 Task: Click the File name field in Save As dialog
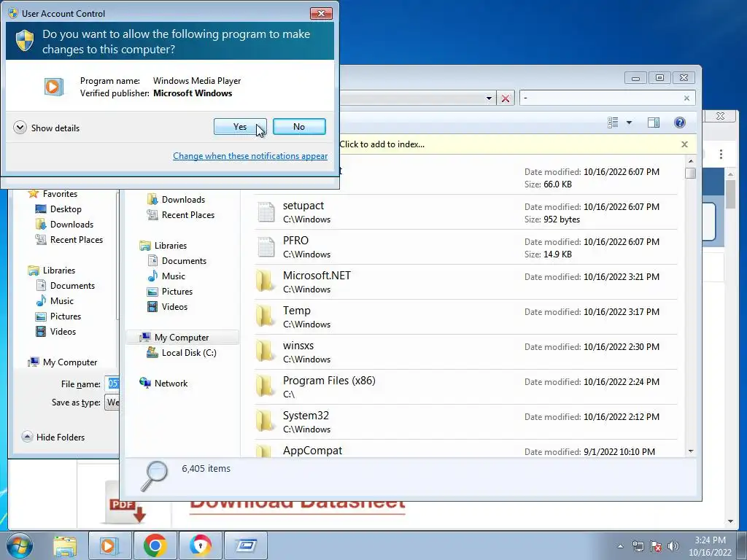point(112,384)
